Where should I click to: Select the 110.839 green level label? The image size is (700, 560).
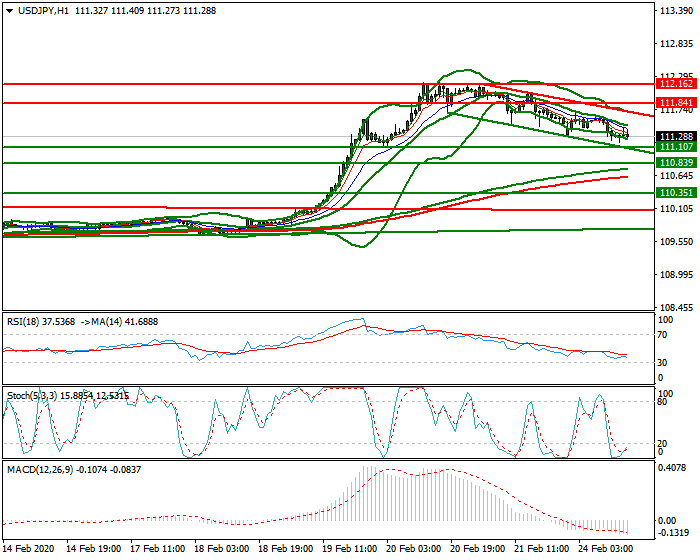coord(676,163)
